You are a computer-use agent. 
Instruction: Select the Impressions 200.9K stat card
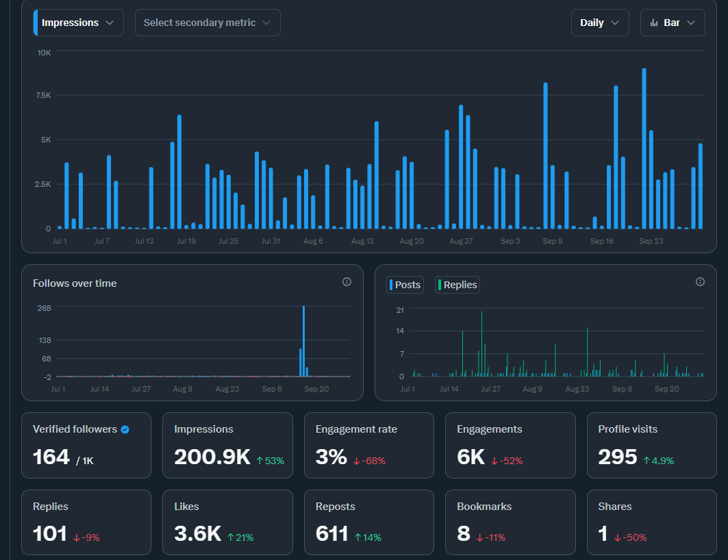click(227, 446)
